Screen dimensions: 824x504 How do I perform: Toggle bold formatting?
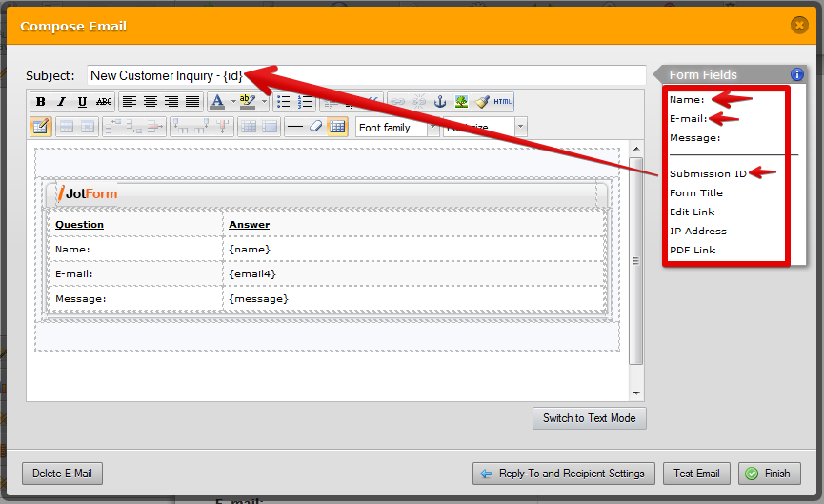(40, 102)
